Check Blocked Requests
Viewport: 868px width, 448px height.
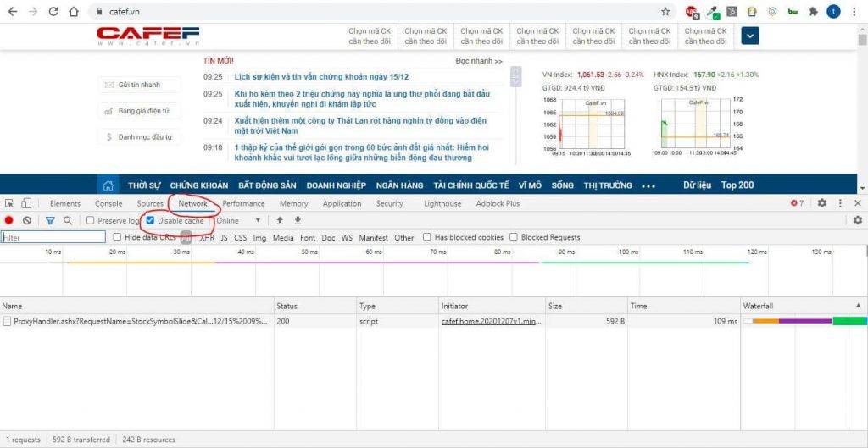tap(514, 237)
